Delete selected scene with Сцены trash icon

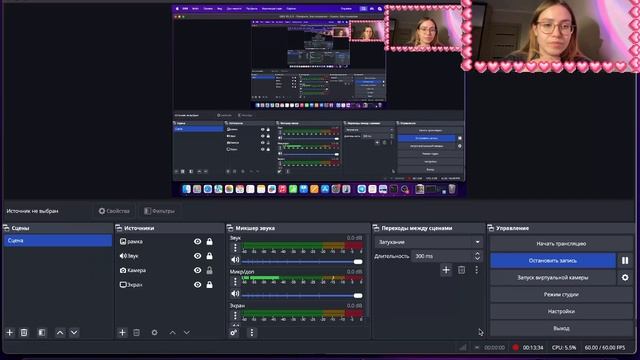(x=24, y=333)
